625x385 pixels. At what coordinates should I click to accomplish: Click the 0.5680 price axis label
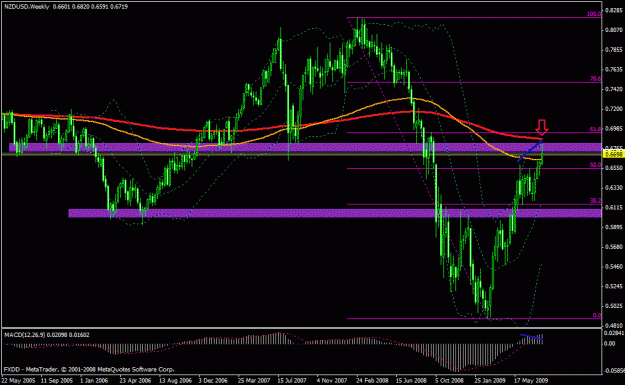(614, 247)
